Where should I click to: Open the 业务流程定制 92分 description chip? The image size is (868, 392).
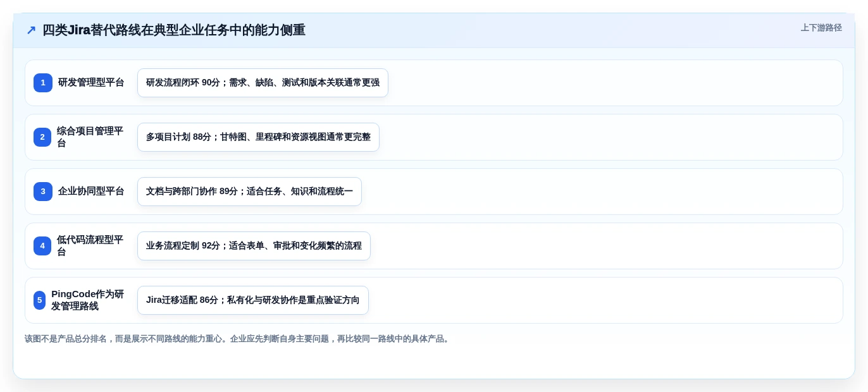(254, 246)
